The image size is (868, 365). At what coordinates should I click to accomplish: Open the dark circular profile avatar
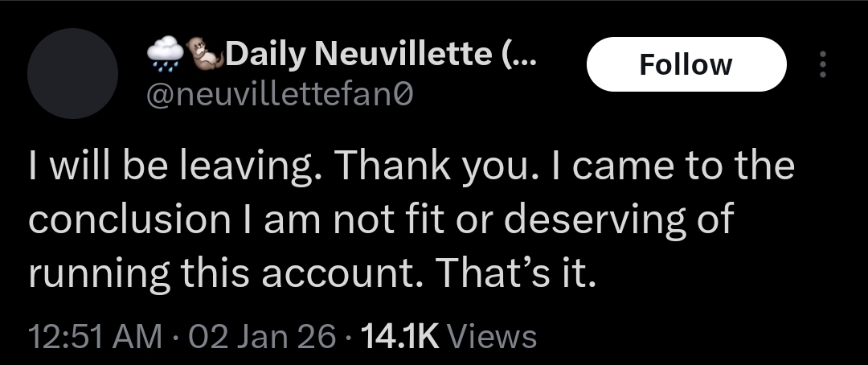click(73, 73)
